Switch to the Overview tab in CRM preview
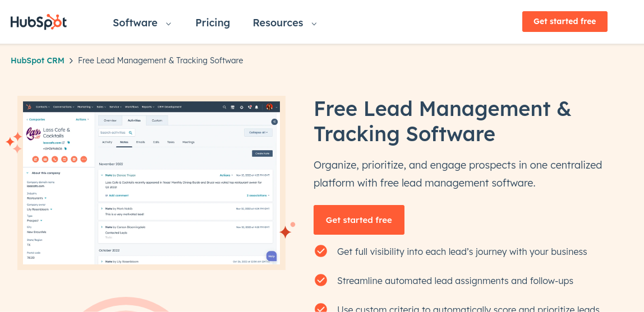This screenshot has height=312, width=644. (110, 120)
